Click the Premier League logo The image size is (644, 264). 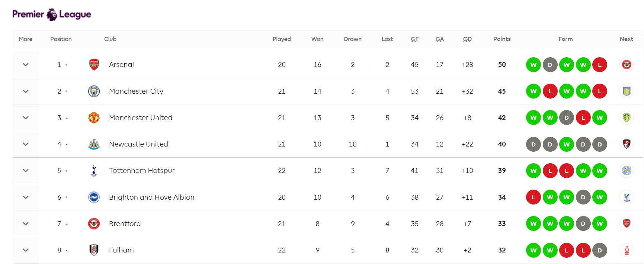(52, 14)
